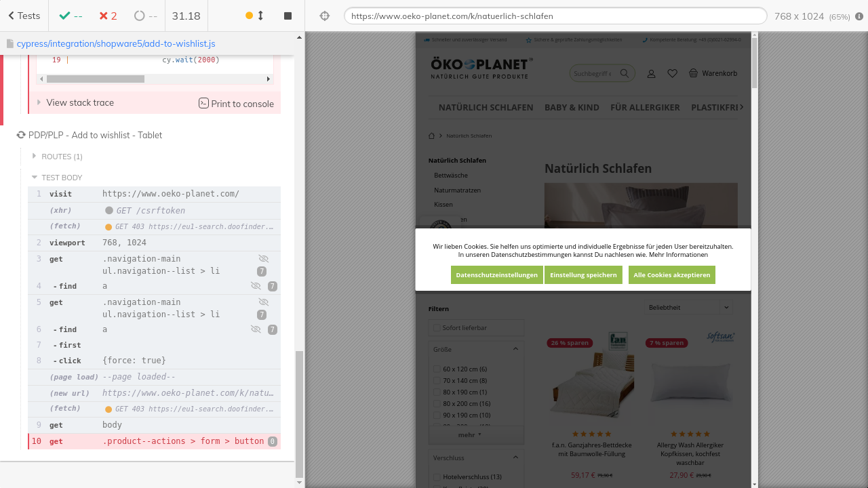Select the 80 x 200 cm checkbox
Viewport: 868px width, 488px height.
[x=437, y=404]
